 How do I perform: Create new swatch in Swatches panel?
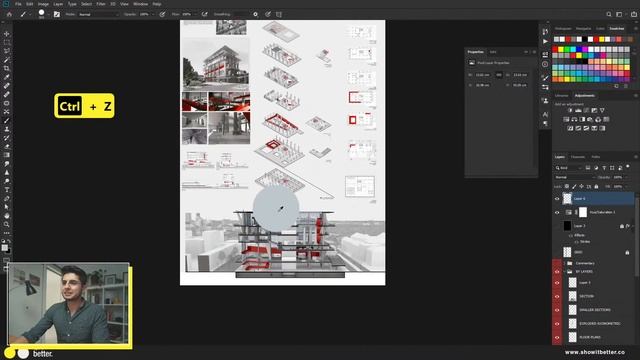616,86
